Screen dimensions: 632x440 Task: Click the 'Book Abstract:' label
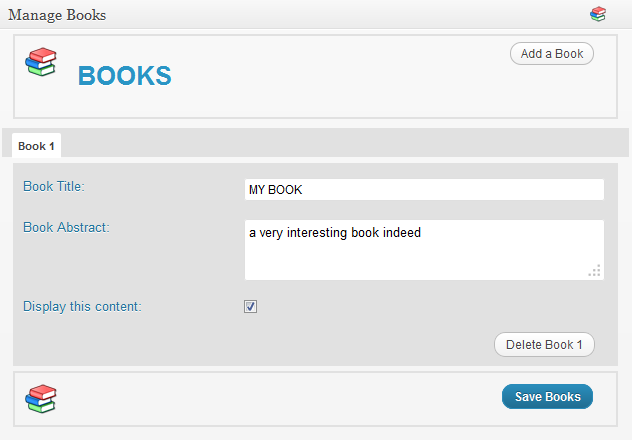[x=66, y=227]
